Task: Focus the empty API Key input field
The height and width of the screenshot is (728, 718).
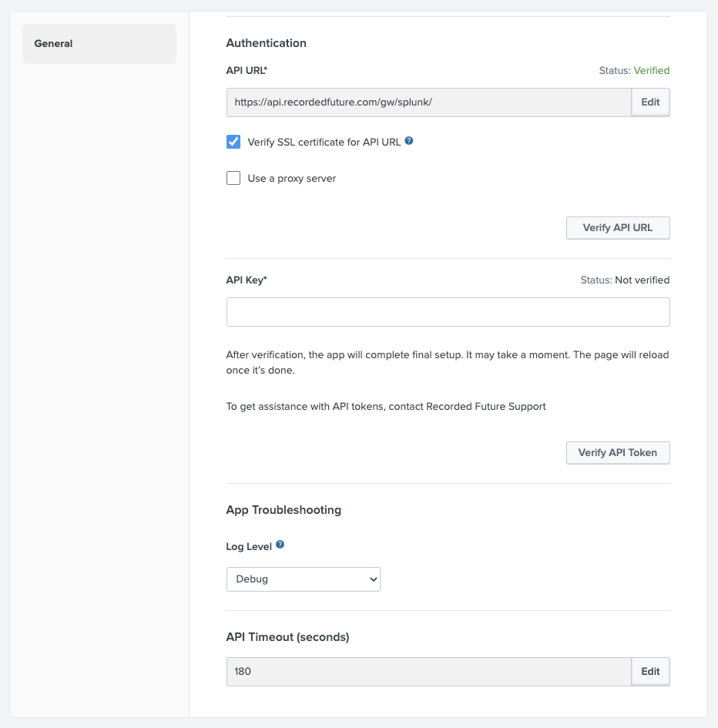Action: tap(448, 312)
